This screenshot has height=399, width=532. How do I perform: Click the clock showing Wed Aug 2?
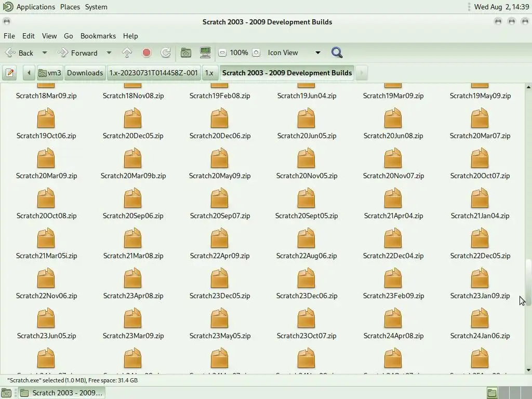pyautogui.click(x=501, y=7)
